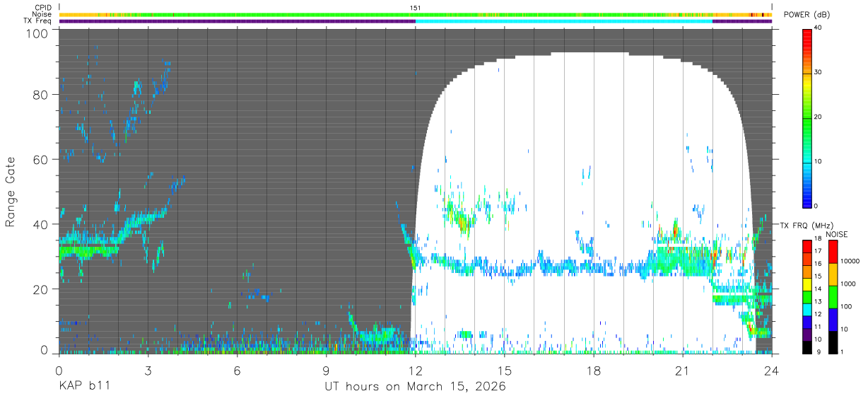Click the green swatch of the NOISE legend
The width and height of the screenshot is (868, 401).
tap(832, 296)
